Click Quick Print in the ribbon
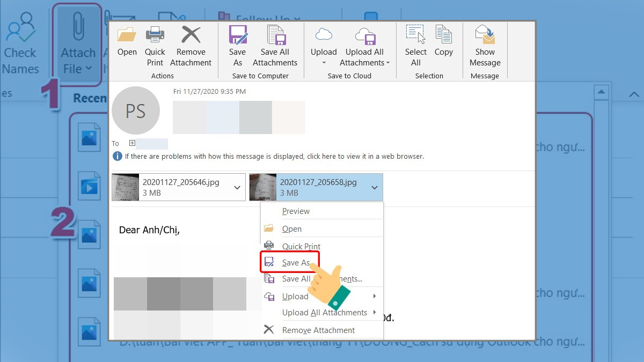This screenshot has height=362, width=644. click(x=155, y=46)
